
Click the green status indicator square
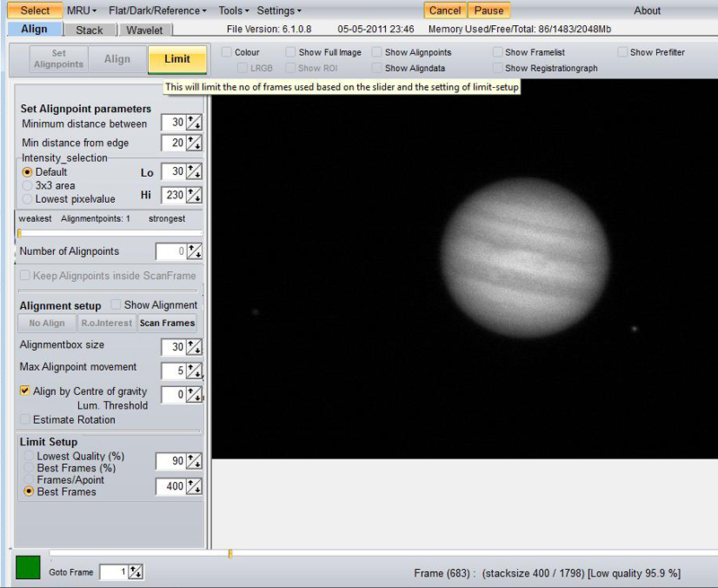[x=28, y=567]
